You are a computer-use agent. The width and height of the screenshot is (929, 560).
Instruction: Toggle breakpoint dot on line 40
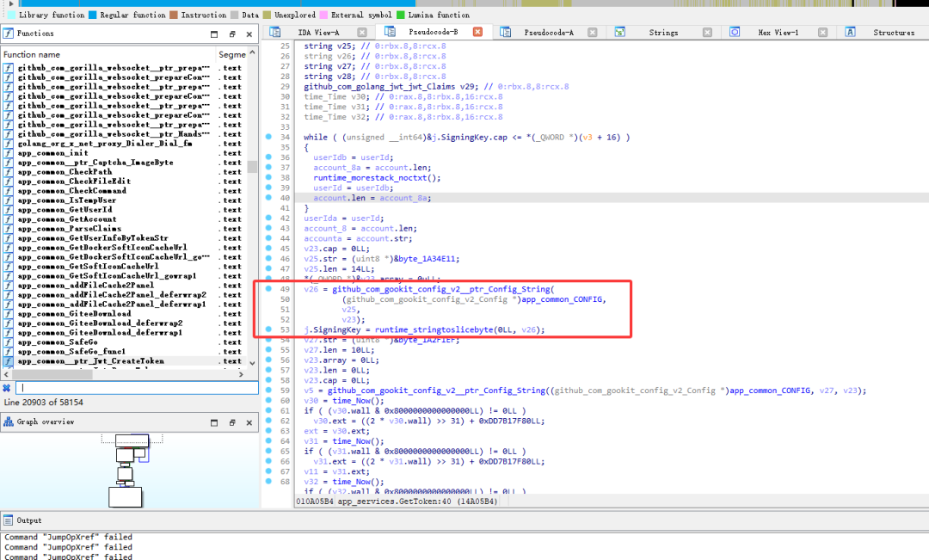(268, 197)
